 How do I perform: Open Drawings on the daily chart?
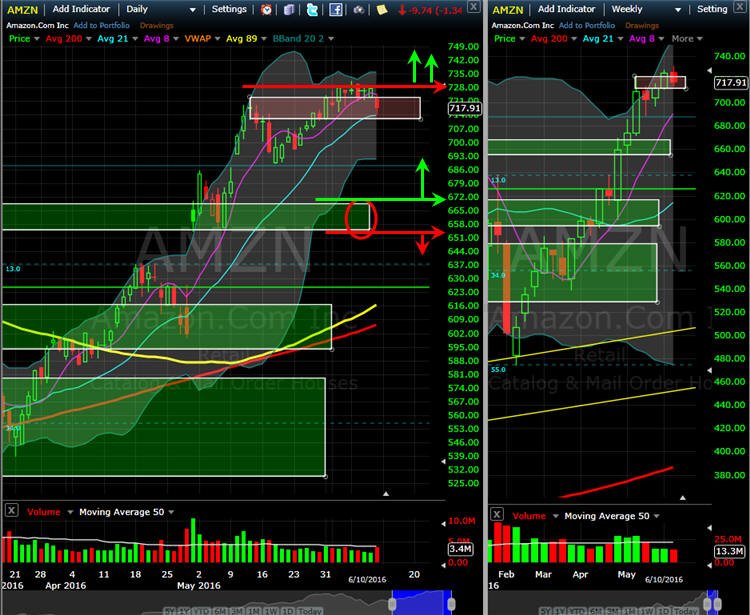pos(156,25)
